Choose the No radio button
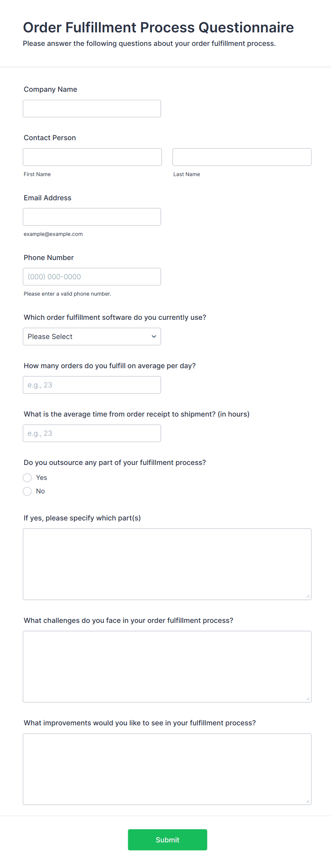331x868 pixels. [x=27, y=491]
